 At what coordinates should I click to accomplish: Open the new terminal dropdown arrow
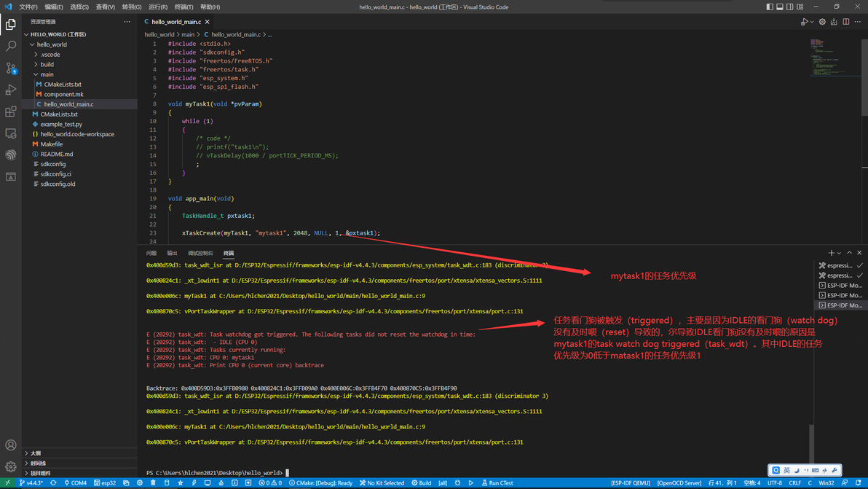point(839,253)
